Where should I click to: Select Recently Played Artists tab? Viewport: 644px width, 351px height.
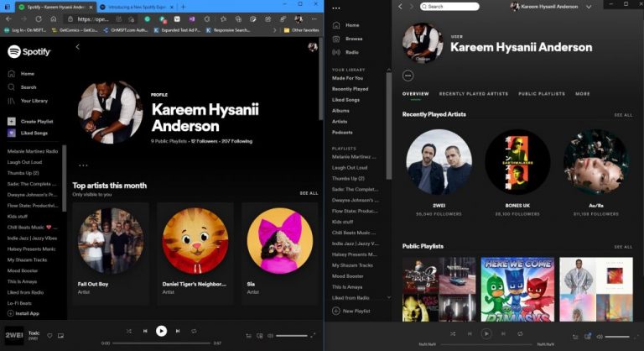pos(473,94)
